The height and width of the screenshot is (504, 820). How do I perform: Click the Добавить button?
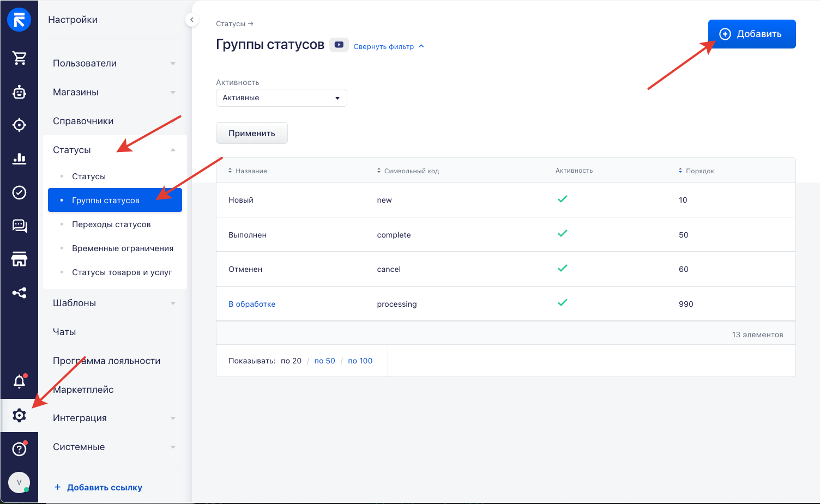pyautogui.click(x=751, y=34)
